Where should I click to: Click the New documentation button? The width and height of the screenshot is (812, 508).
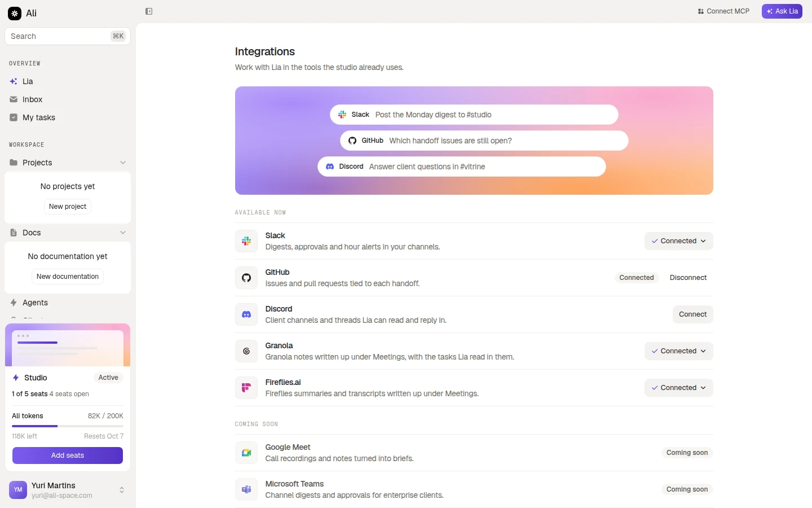coord(68,277)
